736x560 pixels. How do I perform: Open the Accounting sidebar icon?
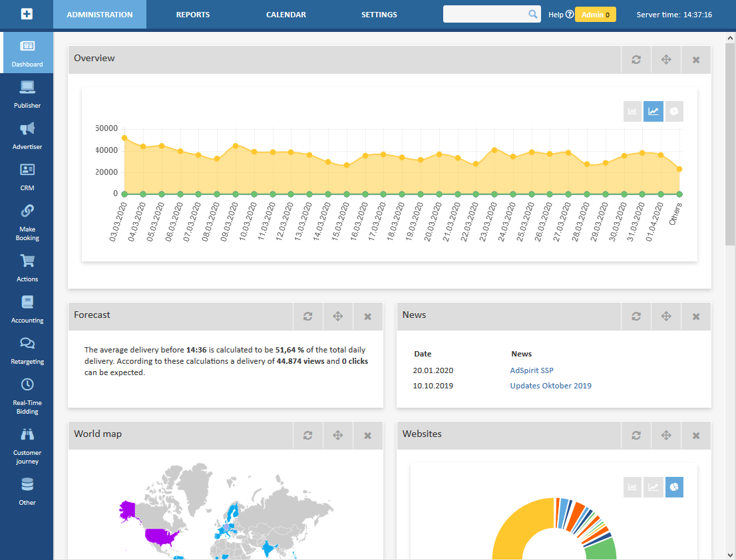coord(27,302)
